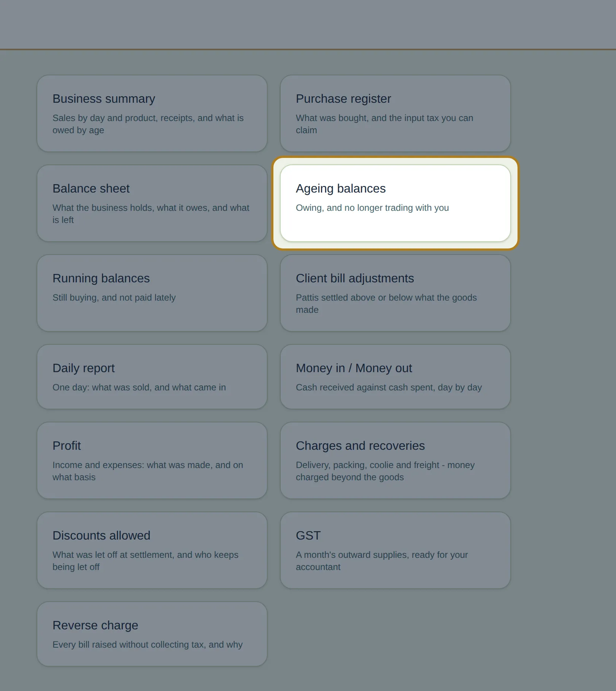Open the Profit report card
The height and width of the screenshot is (691, 616).
pos(152,460)
